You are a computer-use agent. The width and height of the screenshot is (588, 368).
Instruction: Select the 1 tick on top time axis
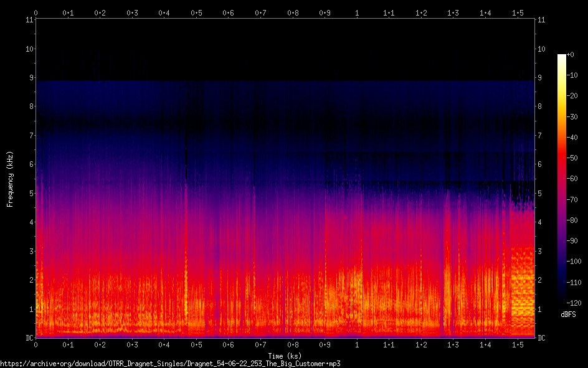357,12
